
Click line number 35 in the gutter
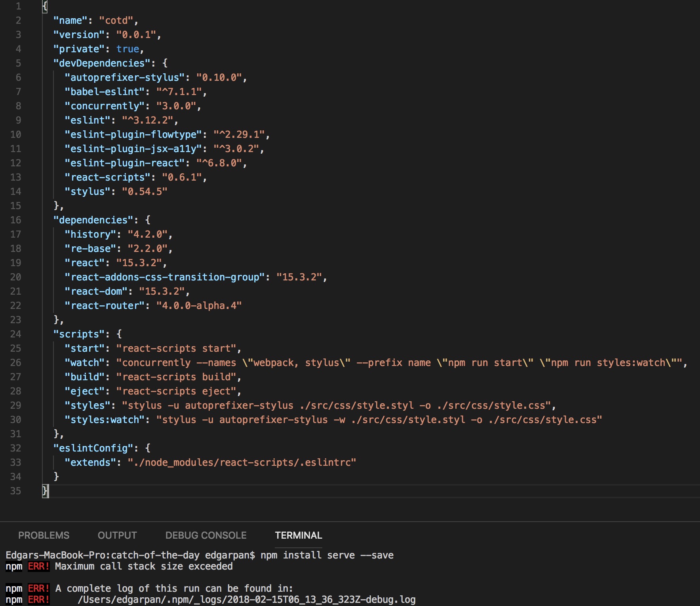[16, 491]
